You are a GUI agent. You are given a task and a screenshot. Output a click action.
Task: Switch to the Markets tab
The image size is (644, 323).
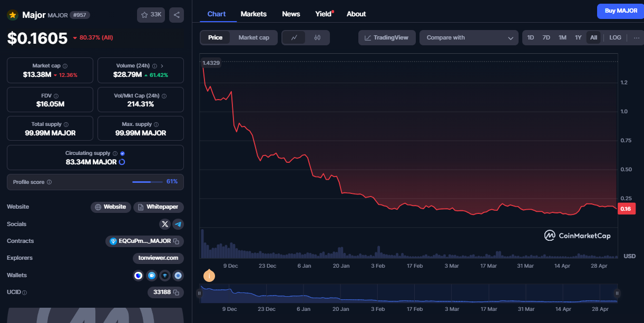253,14
